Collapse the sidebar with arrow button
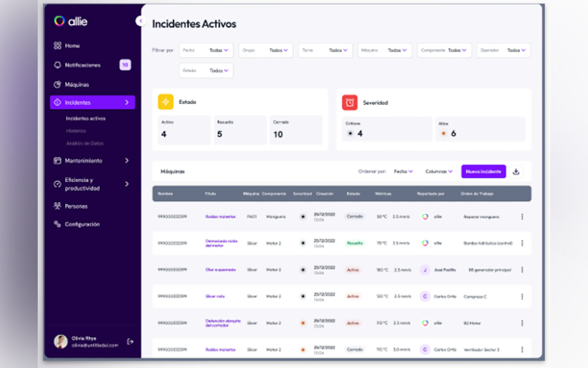The image size is (588, 368). click(x=141, y=21)
